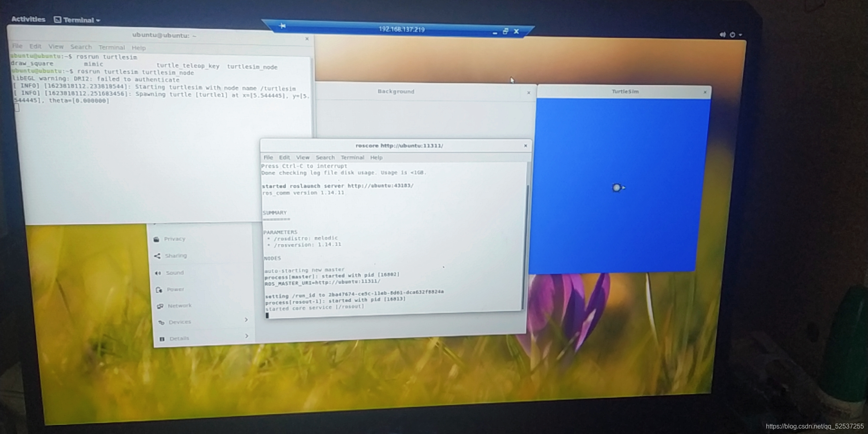
Task: Expand Devices chevron in settings sidebar
Action: pyautogui.click(x=246, y=320)
